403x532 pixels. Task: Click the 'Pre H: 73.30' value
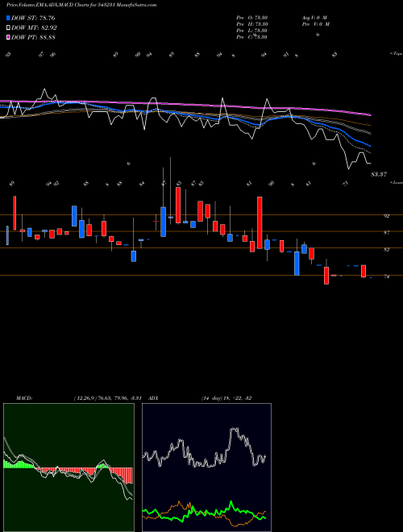point(252,24)
